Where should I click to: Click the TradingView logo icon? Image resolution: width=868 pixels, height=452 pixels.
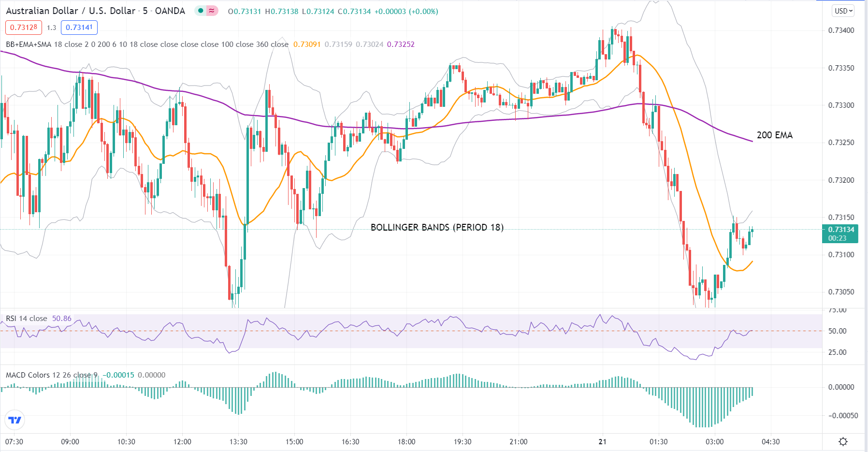click(15, 420)
